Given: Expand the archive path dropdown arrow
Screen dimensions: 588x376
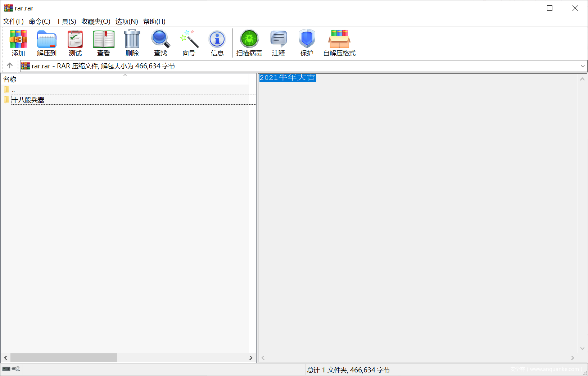Looking at the screenshot, I should (x=583, y=66).
